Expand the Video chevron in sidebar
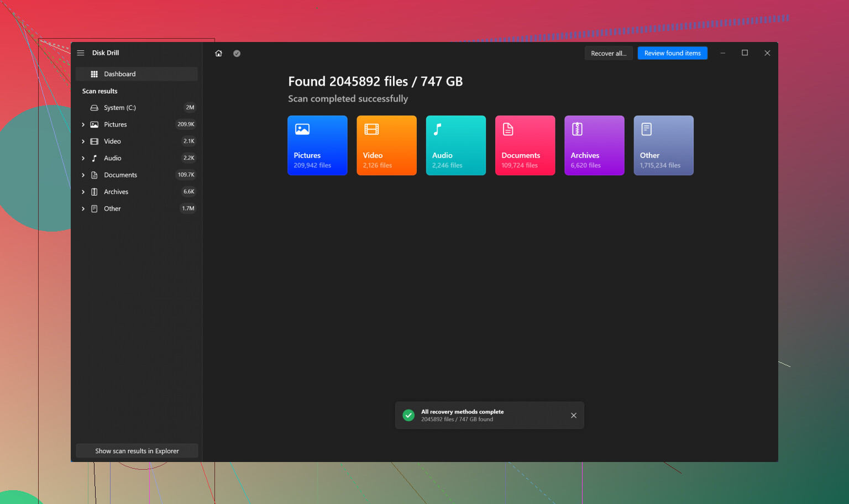Screen dimensions: 849x504 tap(83, 141)
